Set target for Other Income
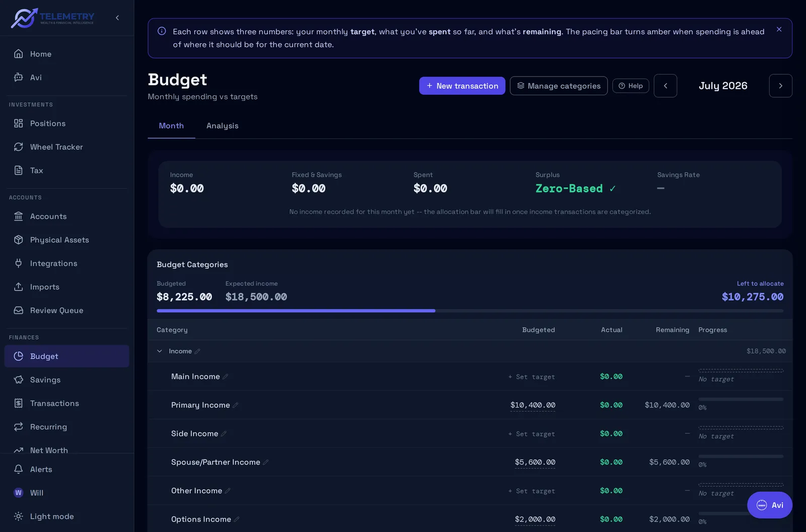 point(531,491)
